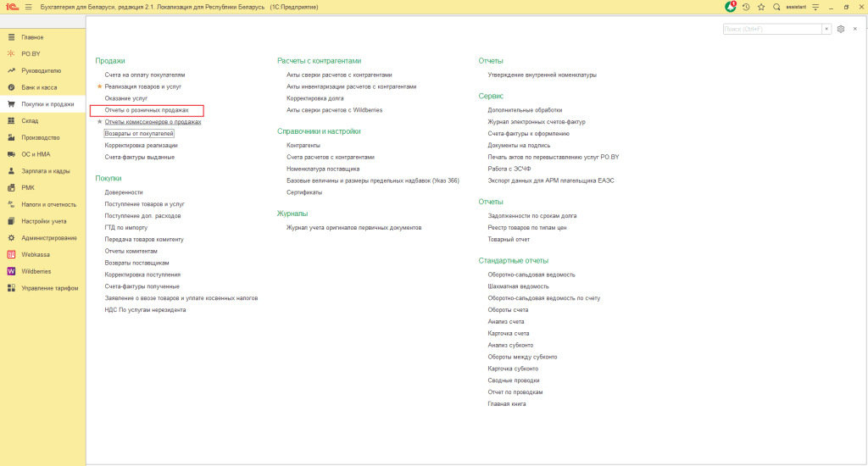Click the PO.BY section icon

tap(11, 53)
